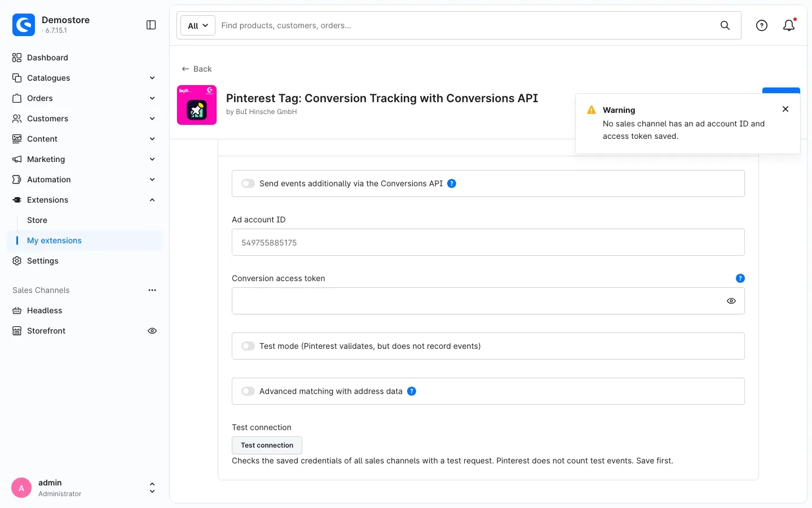Open help tooltip for Conversions API toggle
Screen dimensions: 812x508
pos(452,183)
